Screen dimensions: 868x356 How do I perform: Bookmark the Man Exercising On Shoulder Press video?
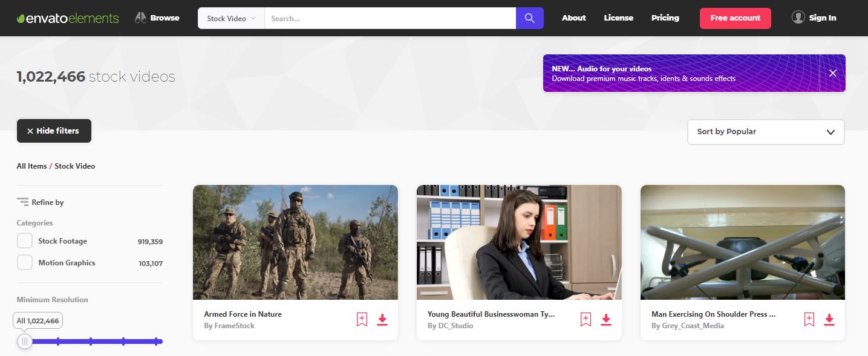[x=809, y=320]
